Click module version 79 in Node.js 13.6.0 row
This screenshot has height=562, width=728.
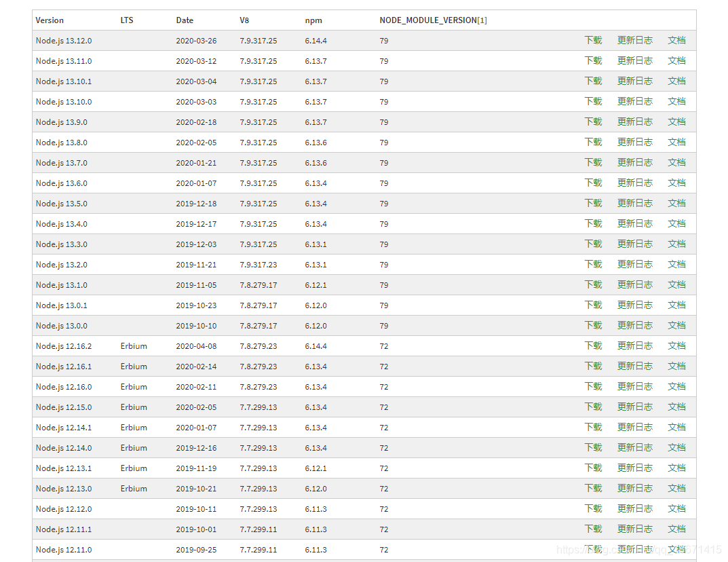click(383, 183)
